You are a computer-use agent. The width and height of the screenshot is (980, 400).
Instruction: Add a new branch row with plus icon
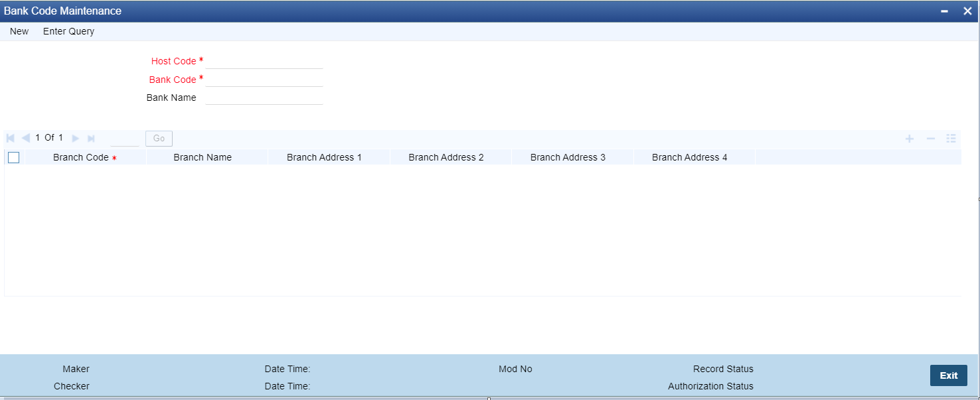(910, 138)
